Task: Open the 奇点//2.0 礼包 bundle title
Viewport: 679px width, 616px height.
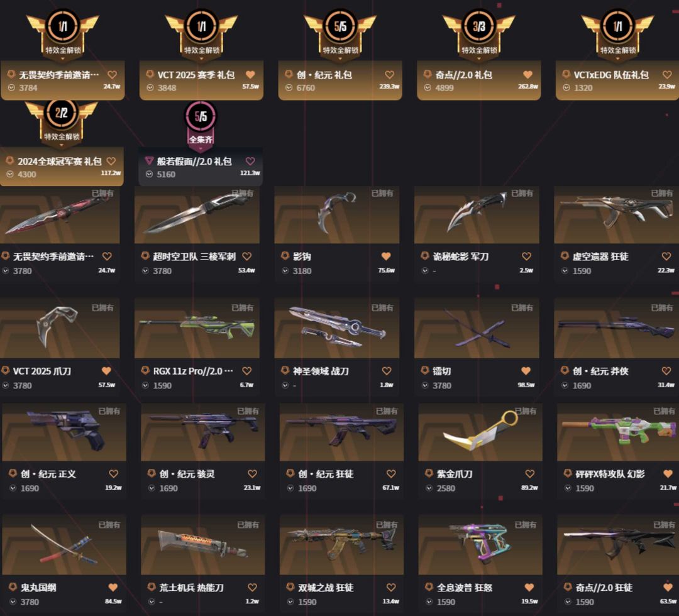Action: pos(464,75)
